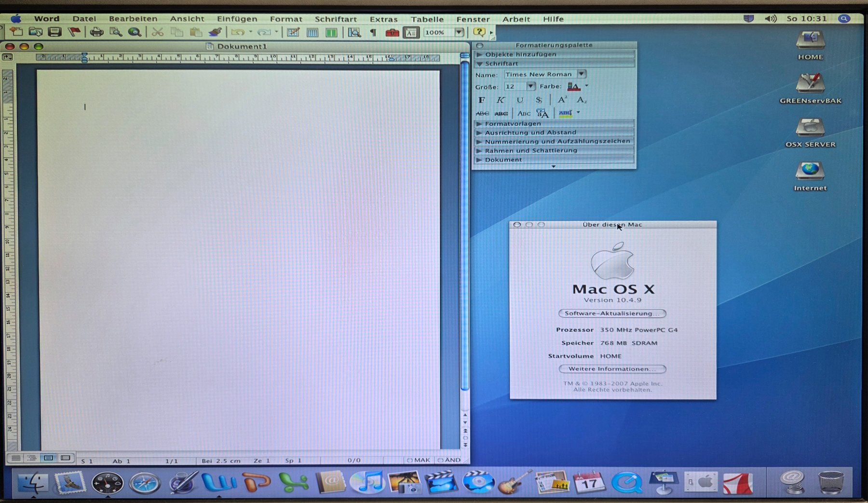Expand the Rahmen und Schattierung section
This screenshot has width=868, height=503.
click(x=555, y=150)
